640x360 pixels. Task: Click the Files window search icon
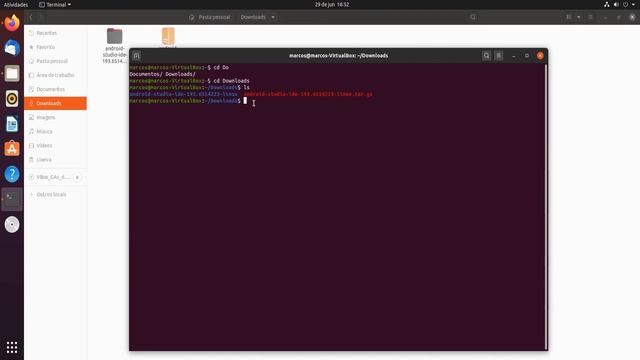point(473,17)
